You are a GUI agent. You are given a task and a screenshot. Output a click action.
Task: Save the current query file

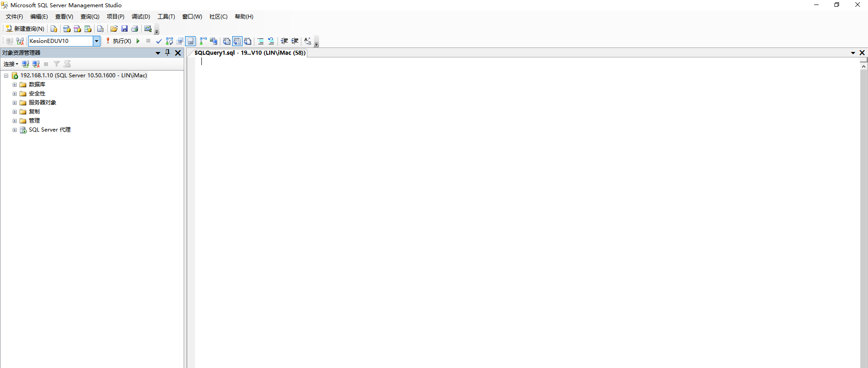(124, 28)
